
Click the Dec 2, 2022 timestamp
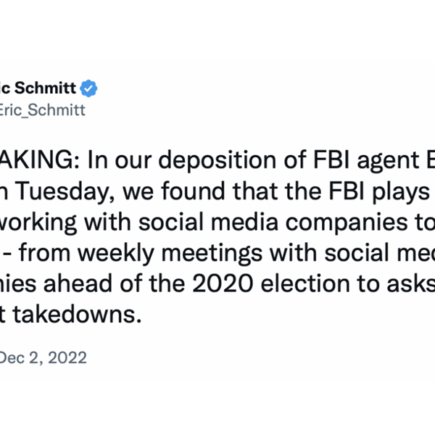click(x=43, y=358)
